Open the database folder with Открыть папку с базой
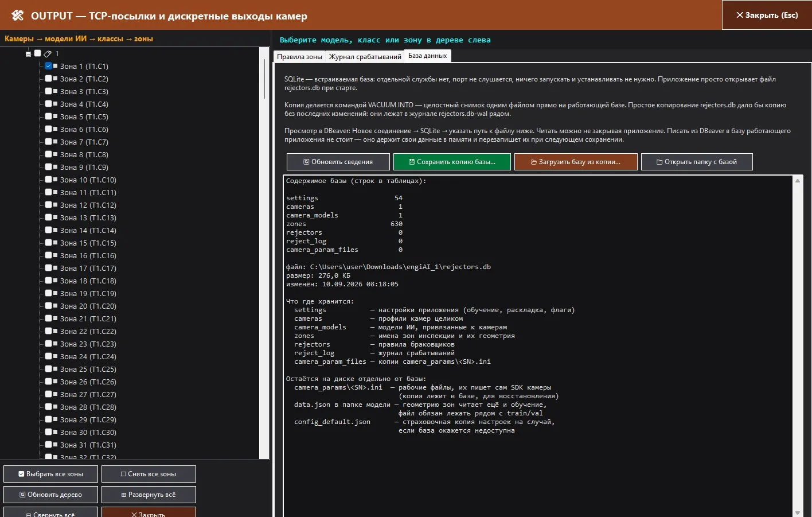This screenshot has width=812, height=517. (x=697, y=162)
